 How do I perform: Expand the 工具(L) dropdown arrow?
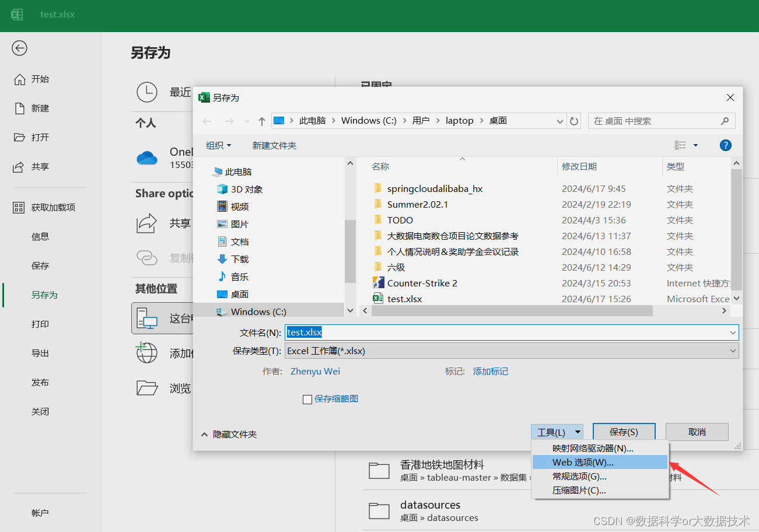578,431
